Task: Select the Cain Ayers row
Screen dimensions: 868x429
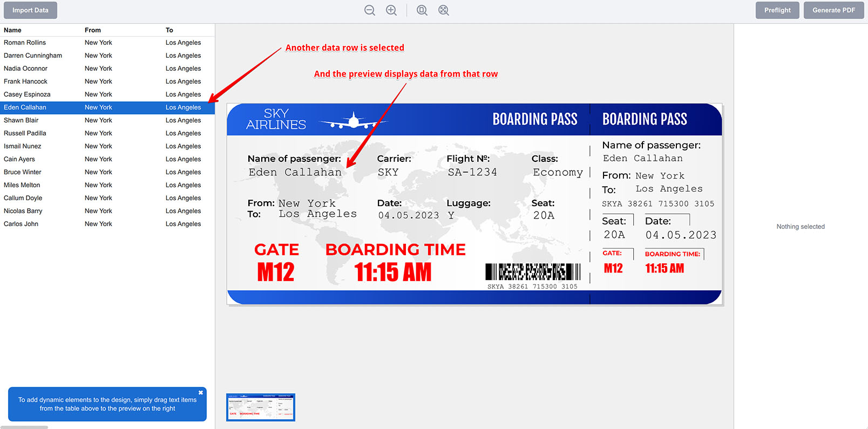Action: [x=107, y=159]
